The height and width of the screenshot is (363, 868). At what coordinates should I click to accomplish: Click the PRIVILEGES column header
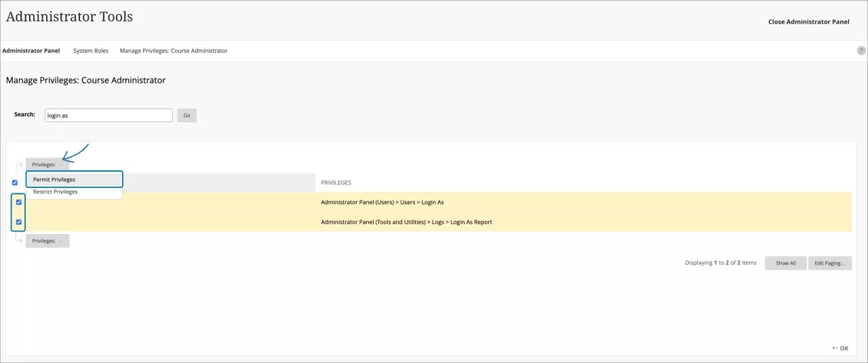pyautogui.click(x=336, y=183)
